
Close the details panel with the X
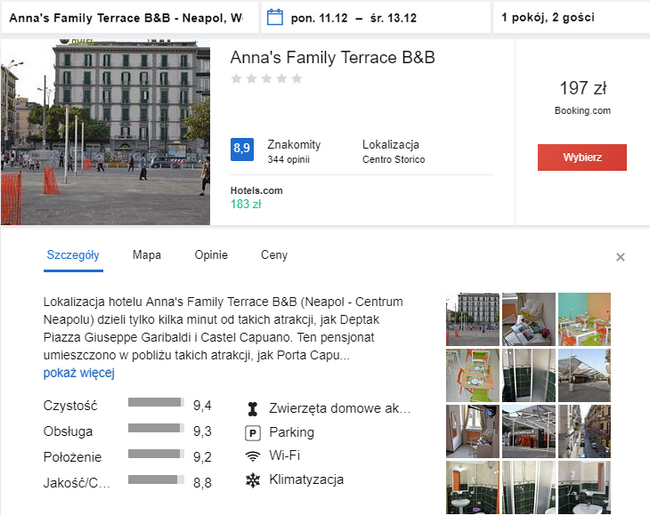620,257
